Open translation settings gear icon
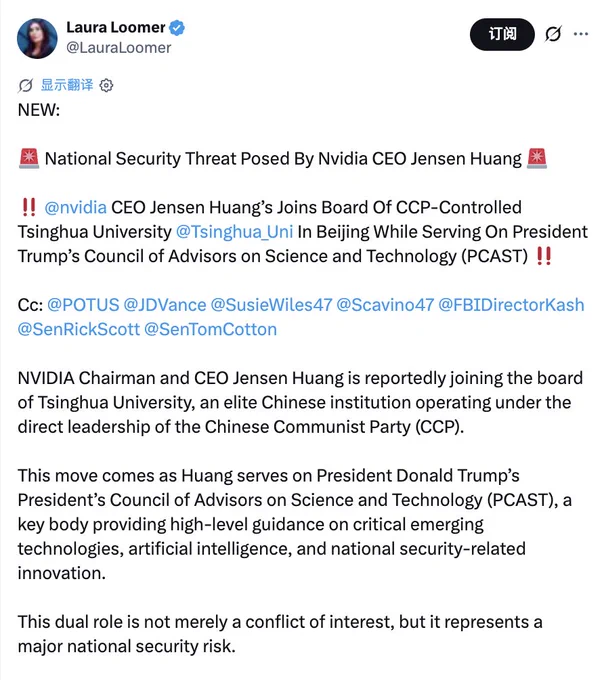 coord(106,85)
